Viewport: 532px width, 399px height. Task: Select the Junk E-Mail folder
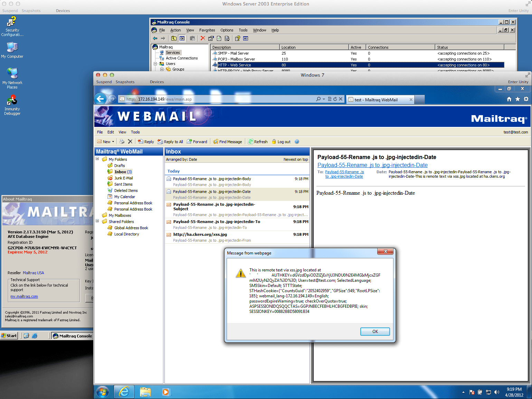(x=123, y=178)
